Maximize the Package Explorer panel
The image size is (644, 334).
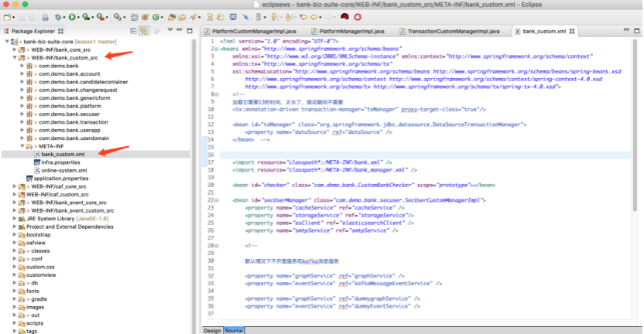click(189, 31)
